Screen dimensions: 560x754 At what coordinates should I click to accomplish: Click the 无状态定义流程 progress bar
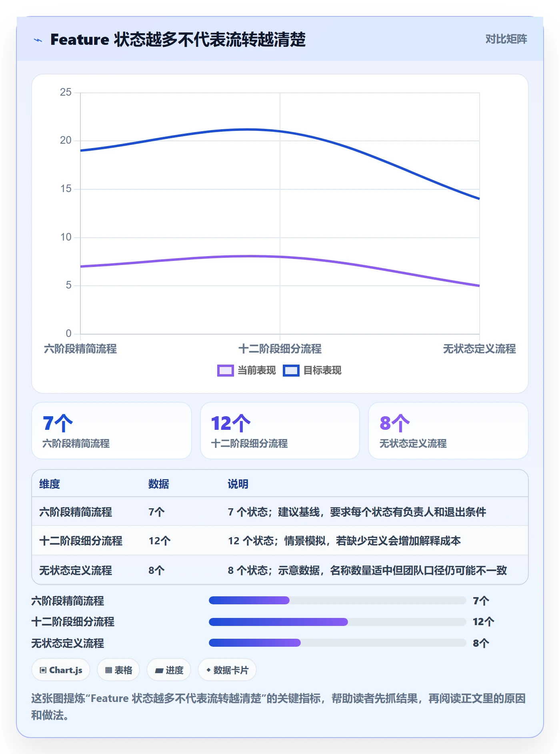coord(337,643)
